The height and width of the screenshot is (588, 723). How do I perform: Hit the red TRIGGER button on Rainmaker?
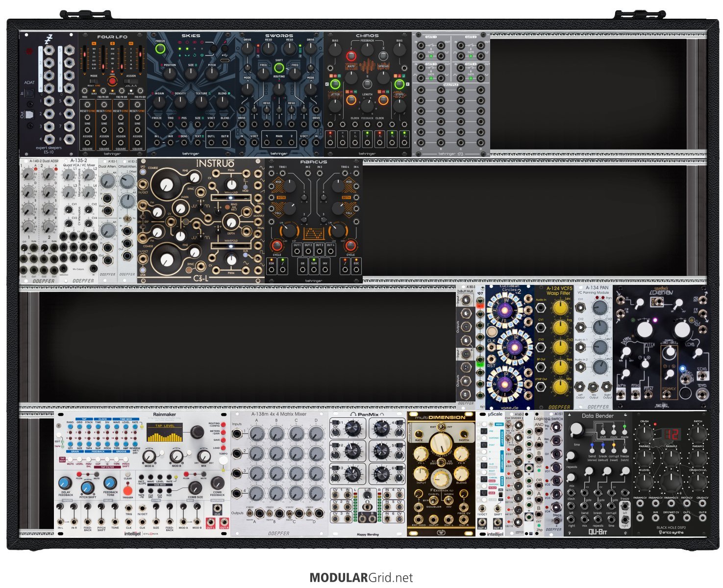[x=128, y=490]
